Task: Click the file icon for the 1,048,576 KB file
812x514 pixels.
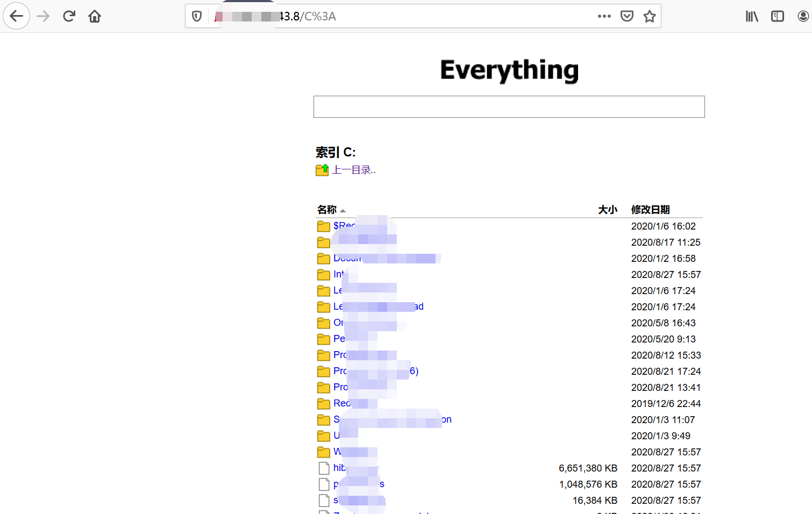Action: point(324,484)
